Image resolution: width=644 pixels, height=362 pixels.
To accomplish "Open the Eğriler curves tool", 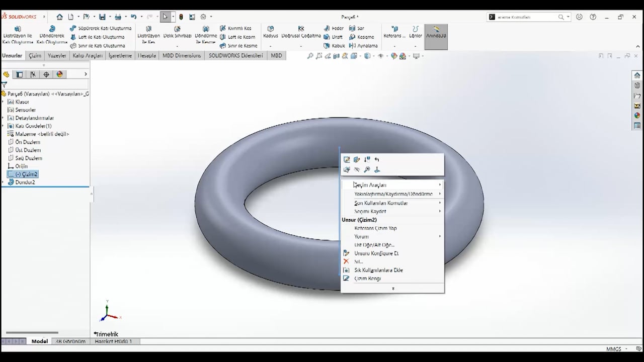I will [416, 33].
